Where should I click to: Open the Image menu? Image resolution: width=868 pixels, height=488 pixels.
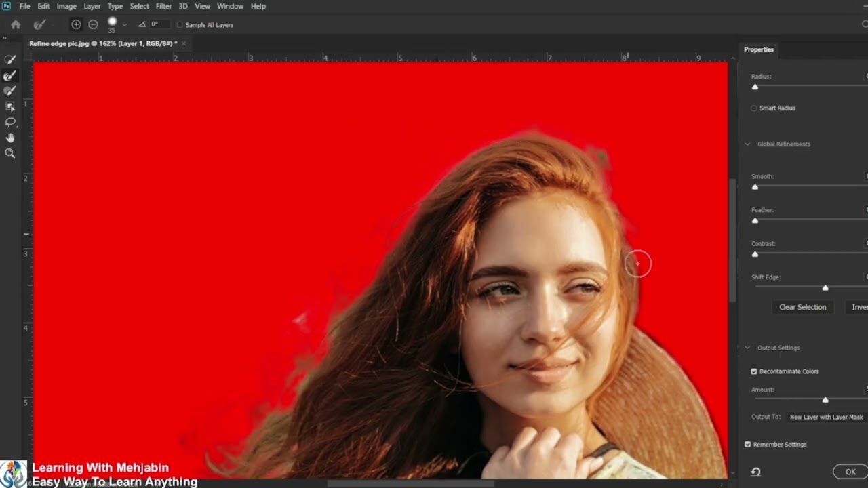click(x=66, y=6)
